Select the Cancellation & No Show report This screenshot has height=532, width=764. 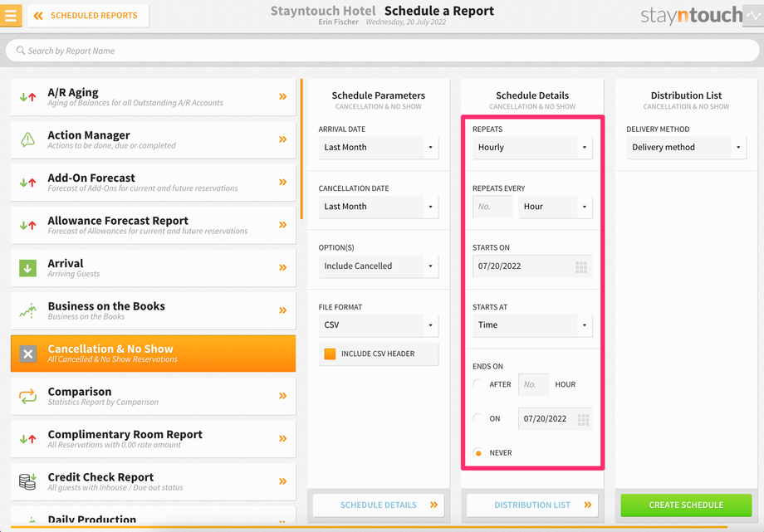click(153, 354)
